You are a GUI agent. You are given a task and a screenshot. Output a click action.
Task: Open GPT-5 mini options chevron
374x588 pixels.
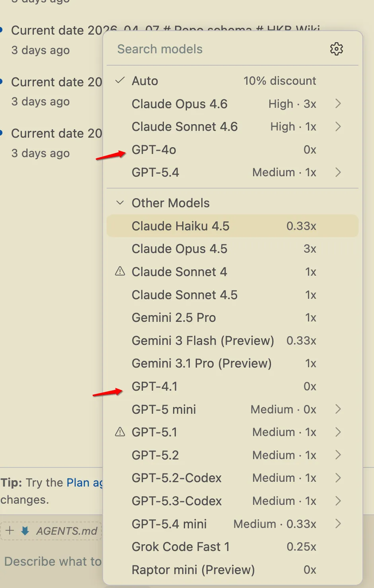[338, 409]
